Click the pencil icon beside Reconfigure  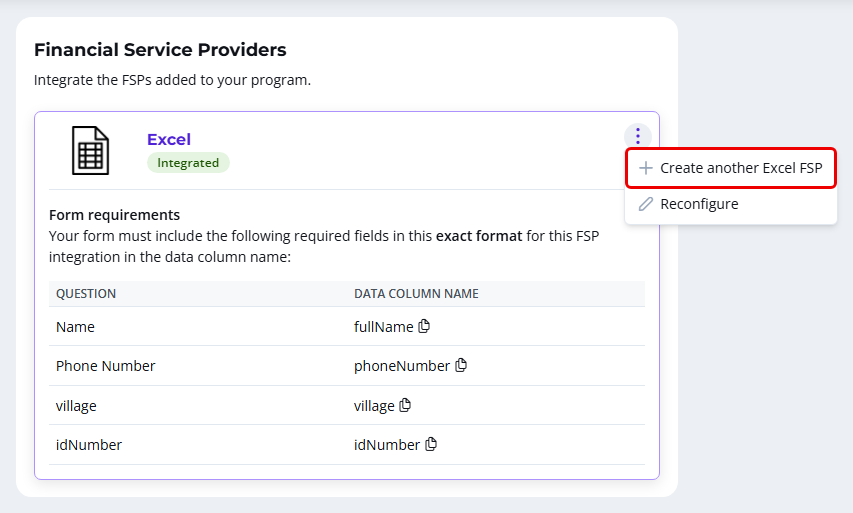pos(645,204)
